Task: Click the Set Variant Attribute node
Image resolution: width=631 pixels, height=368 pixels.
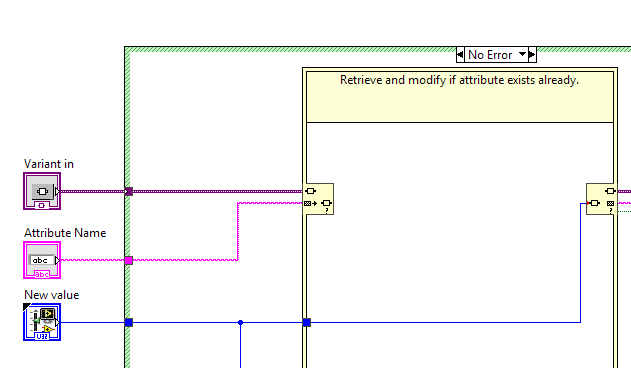Action: (x=601, y=199)
